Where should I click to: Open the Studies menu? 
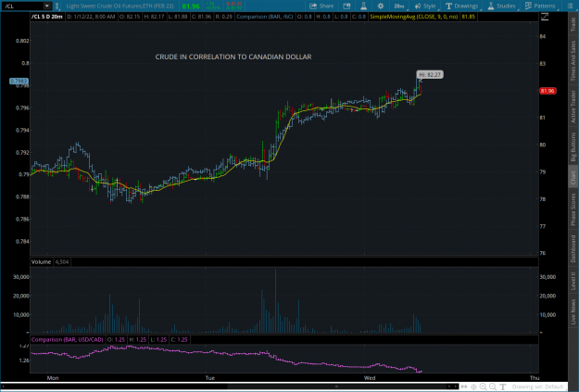click(501, 6)
